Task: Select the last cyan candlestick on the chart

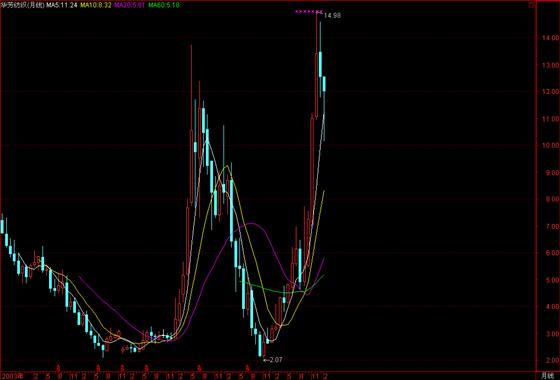Action: click(x=324, y=84)
